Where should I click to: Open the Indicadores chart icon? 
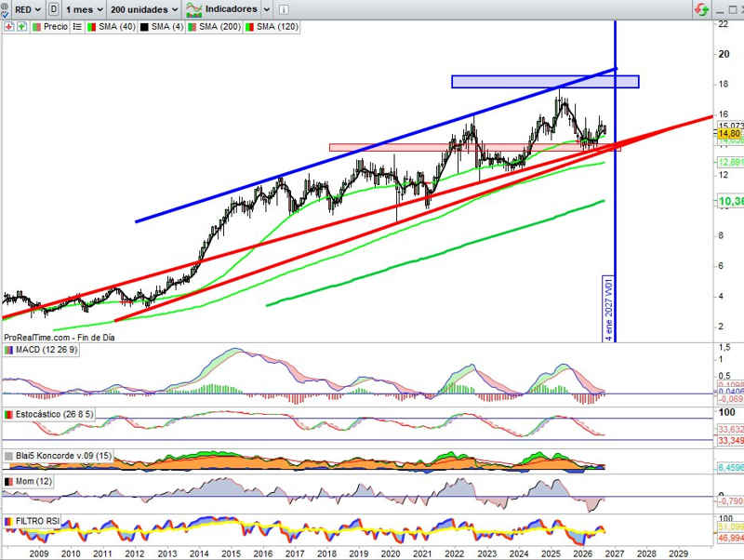pyautogui.click(x=193, y=9)
